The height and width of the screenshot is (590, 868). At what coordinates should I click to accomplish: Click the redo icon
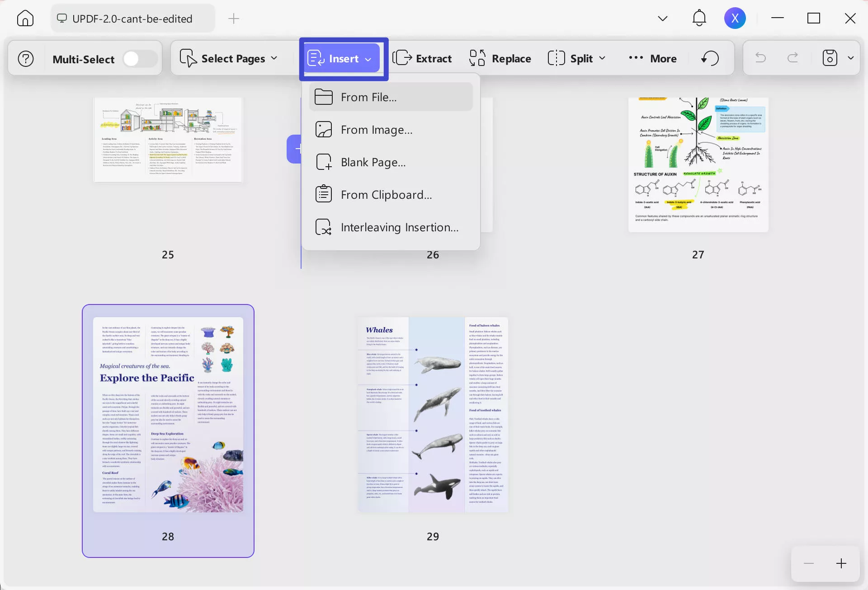pyautogui.click(x=793, y=58)
